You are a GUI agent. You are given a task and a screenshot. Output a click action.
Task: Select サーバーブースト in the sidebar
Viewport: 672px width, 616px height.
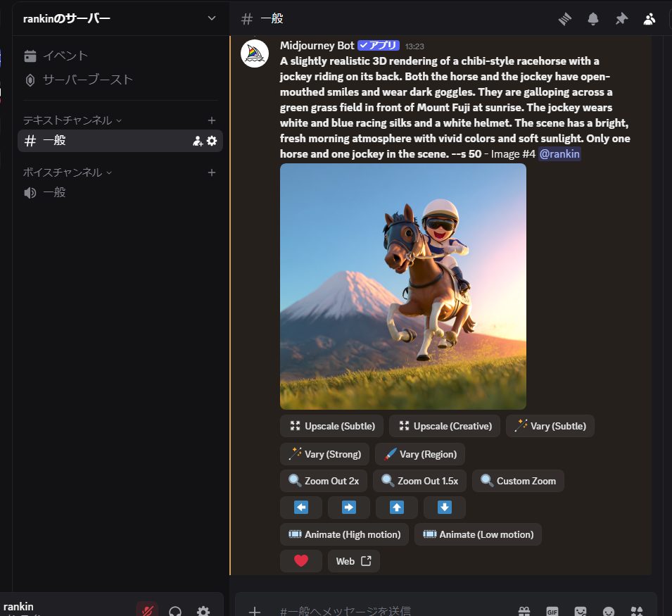[x=87, y=80]
